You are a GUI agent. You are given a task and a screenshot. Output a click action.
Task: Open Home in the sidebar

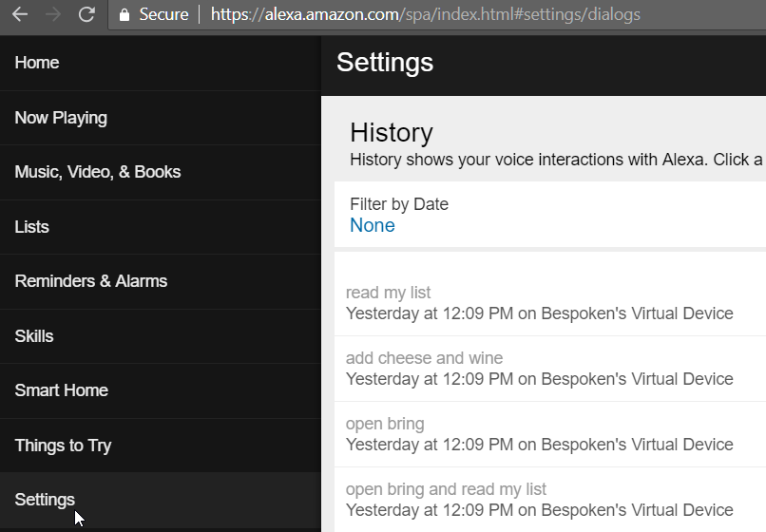37,63
